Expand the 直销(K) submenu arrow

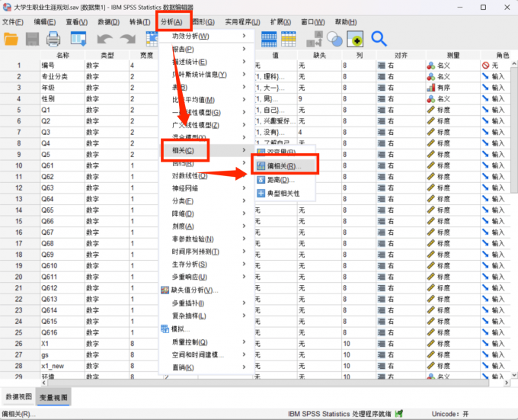pos(244,367)
